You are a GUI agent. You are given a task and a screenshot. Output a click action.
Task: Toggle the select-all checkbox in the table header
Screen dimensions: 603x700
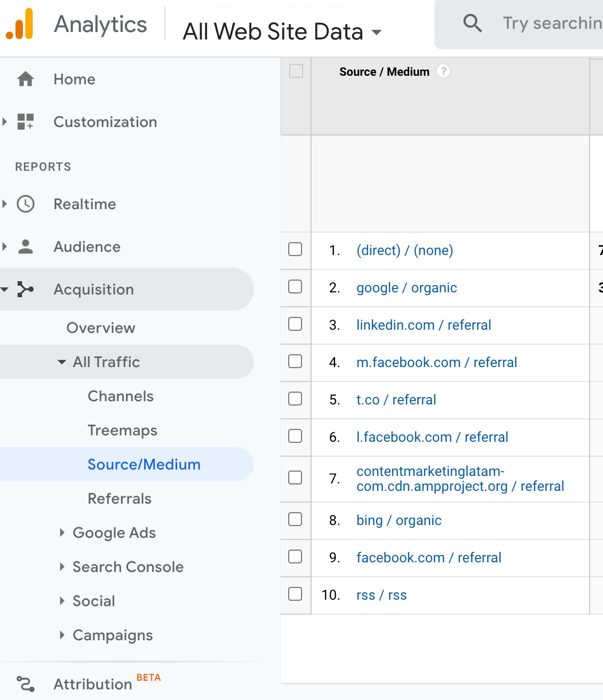tap(296, 70)
